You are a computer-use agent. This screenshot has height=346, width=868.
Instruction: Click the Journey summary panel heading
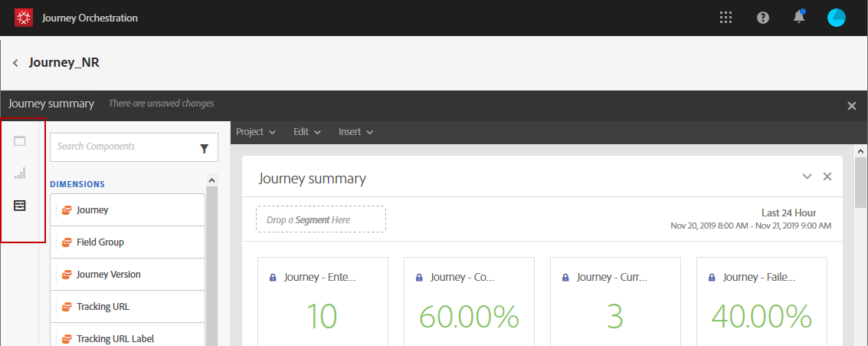tap(313, 179)
